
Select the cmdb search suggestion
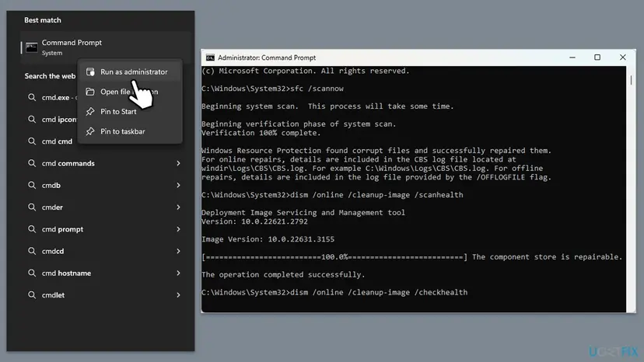pyautogui.click(x=105, y=185)
